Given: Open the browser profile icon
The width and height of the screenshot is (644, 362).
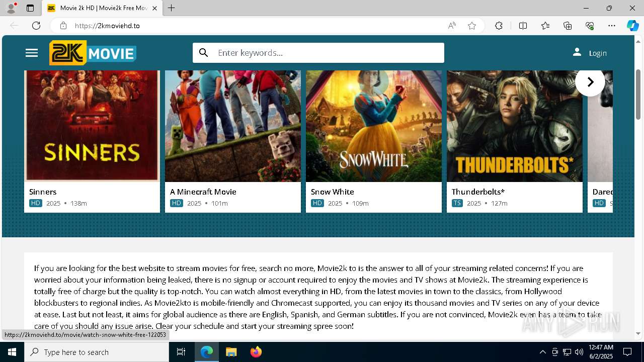Looking at the screenshot, I should pyautogui.click(x=11, y=8).
